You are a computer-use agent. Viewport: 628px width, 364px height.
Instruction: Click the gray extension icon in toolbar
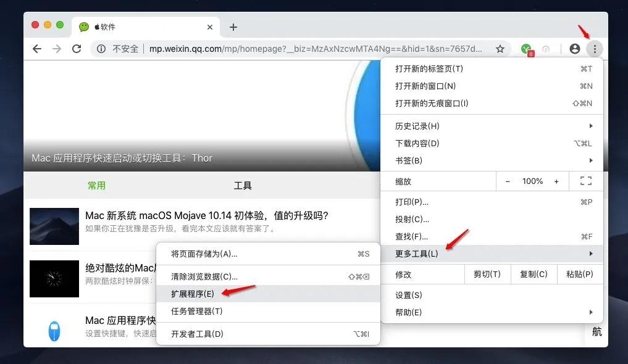pos(546,49)
